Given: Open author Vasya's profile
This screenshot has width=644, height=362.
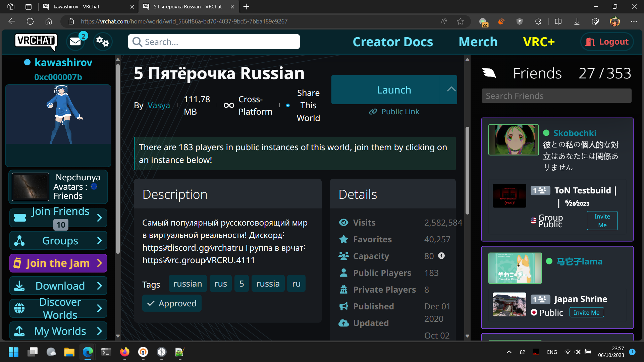Looking at the screenshot, I should [159, 105].
